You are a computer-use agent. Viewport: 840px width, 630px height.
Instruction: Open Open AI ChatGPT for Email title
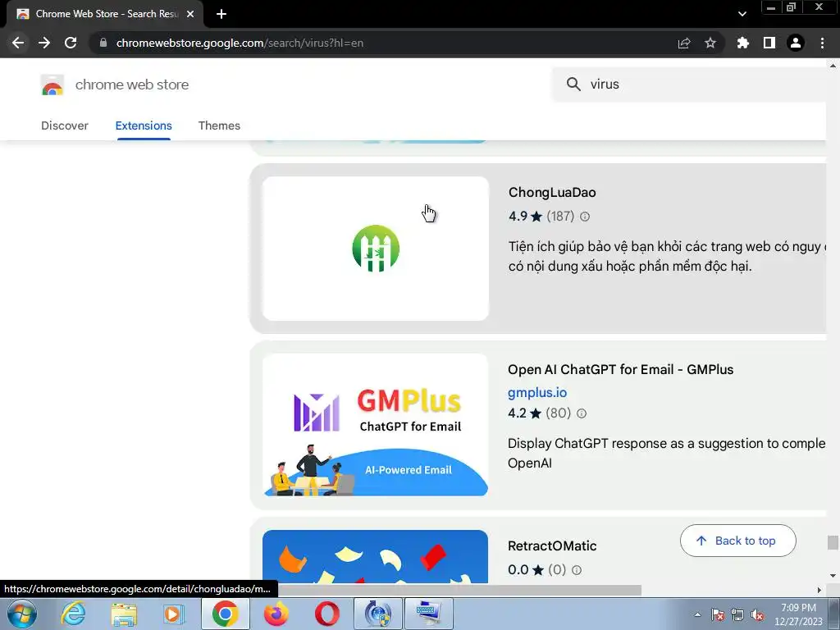pyautogui.click(x=620, y=370)
